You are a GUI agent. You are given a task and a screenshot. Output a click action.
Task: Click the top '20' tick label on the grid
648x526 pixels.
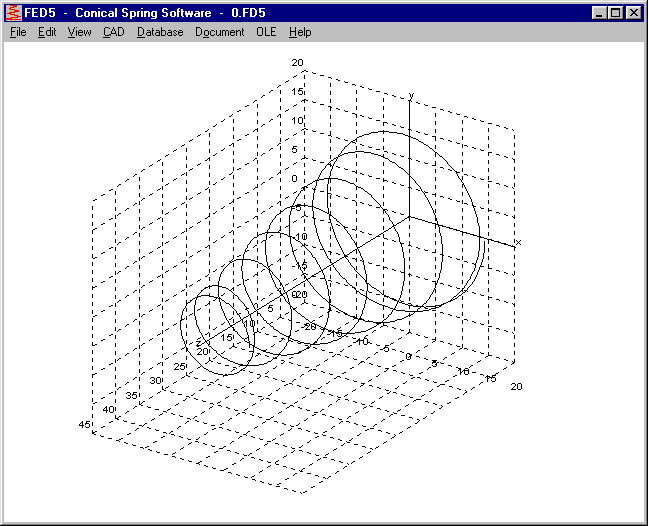pos(297,63)
